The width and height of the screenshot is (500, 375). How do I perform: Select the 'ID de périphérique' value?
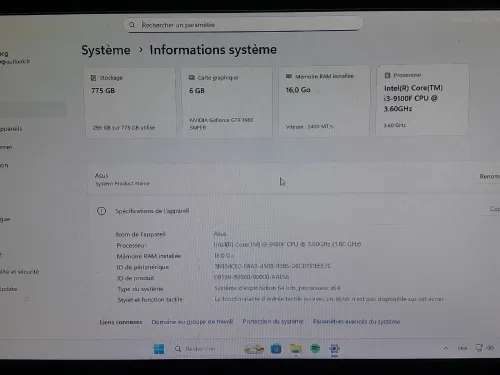coord(272,266)
